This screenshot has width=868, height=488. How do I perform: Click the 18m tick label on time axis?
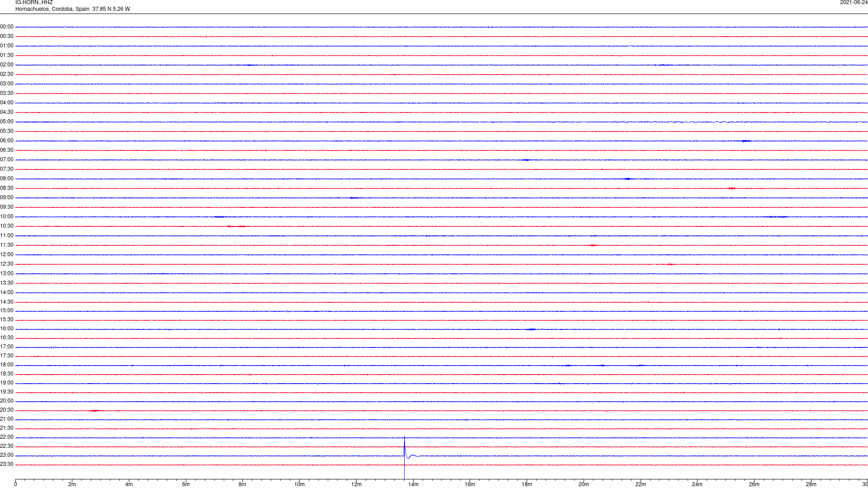pyautogui.click(x=527, y=484)
